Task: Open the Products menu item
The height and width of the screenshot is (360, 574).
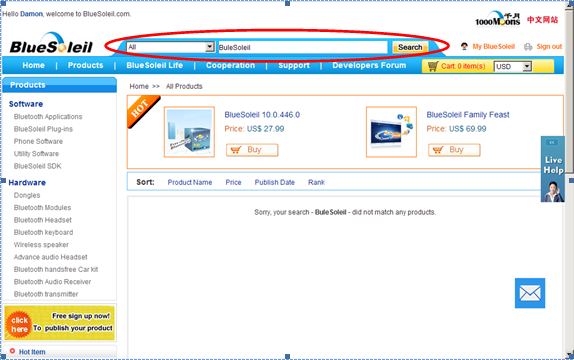Action: tap(85, 65)
